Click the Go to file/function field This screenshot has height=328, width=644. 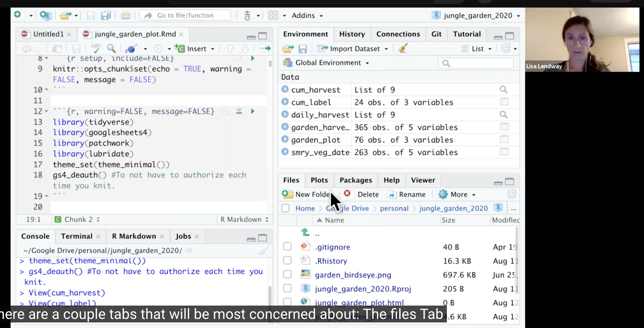(185, 15)
